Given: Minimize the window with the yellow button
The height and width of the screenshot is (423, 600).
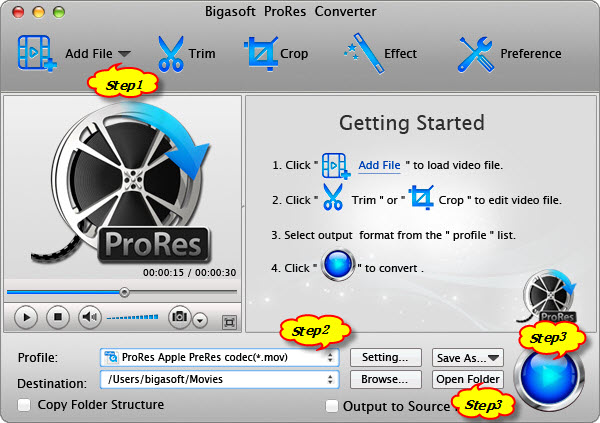Looking at the screenshot, I should (x=38, y=12).
